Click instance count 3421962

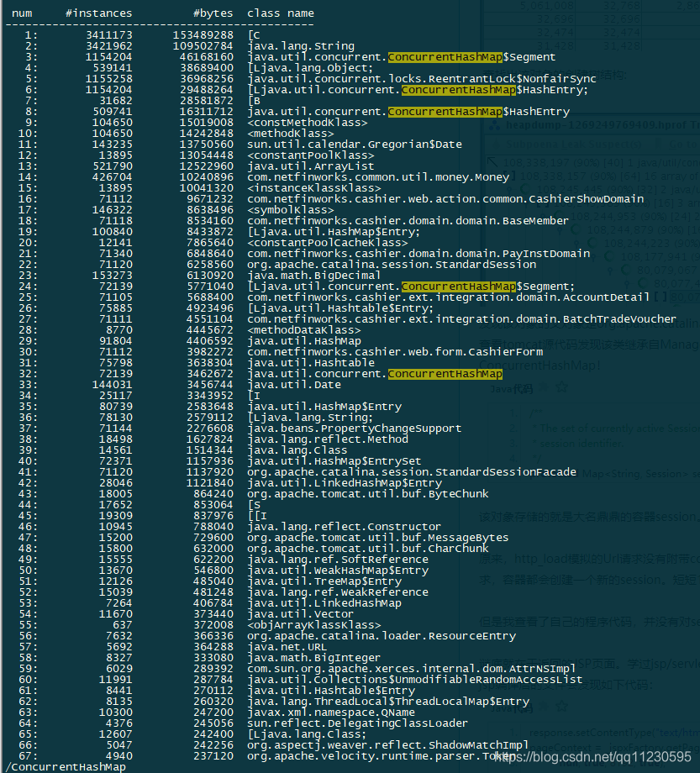click(109, 46)
